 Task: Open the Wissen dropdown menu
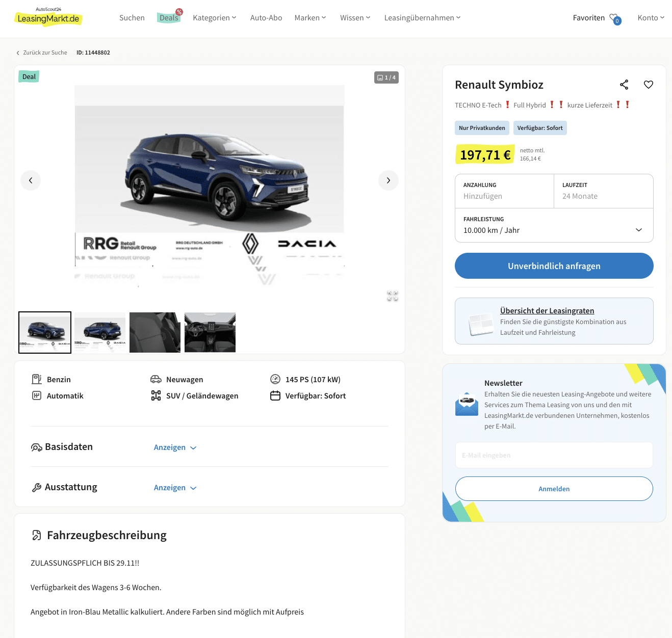355,18
